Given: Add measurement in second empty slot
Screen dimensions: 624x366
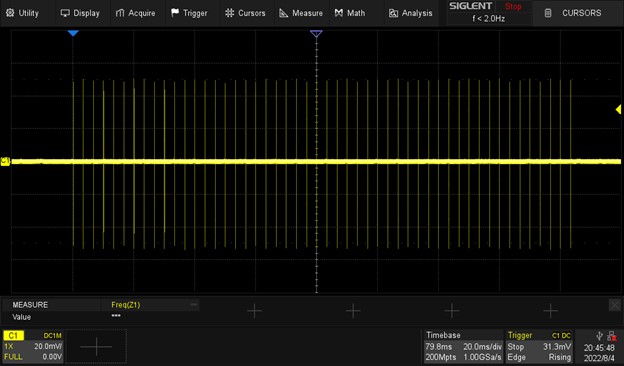Looking at the screenshot, I should 353,311.
